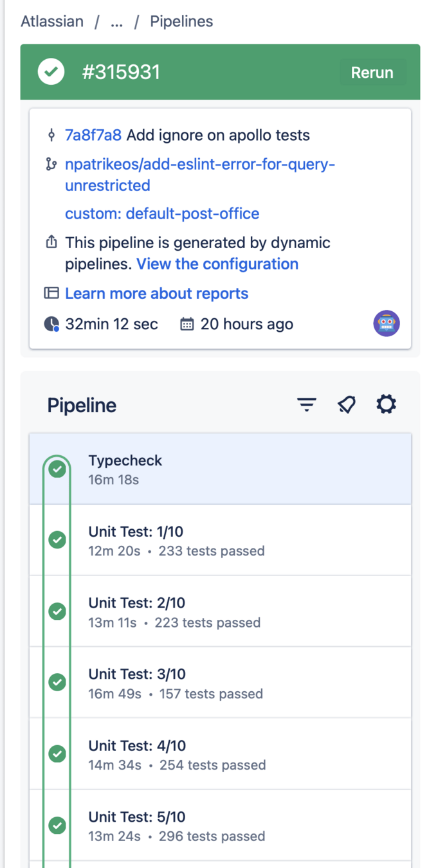Click the pin icon in the Pipeline header

(x=347, y=404)
